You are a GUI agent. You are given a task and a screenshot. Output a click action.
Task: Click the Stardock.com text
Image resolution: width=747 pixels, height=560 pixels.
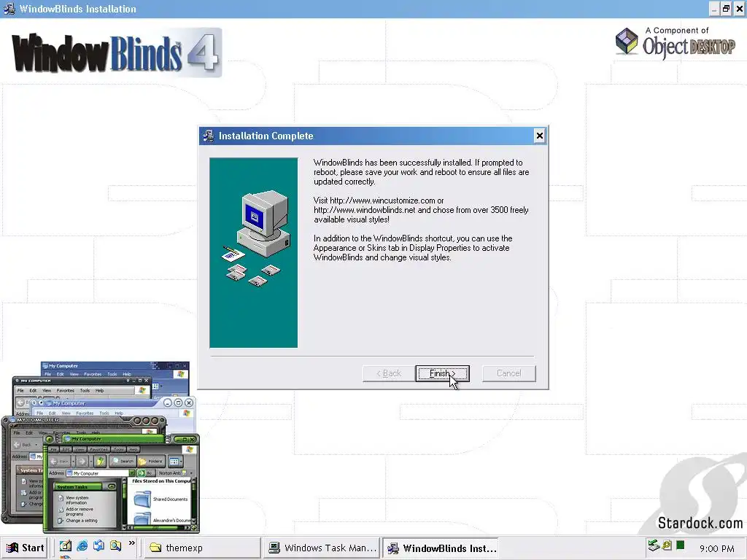pyautogui.click(x=700, y=523)
